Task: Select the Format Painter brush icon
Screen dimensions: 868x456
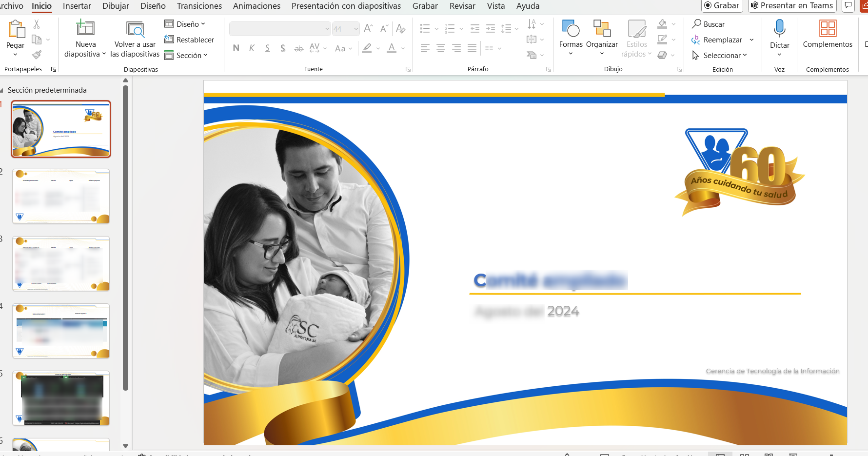Action: [x=37, y=55]
